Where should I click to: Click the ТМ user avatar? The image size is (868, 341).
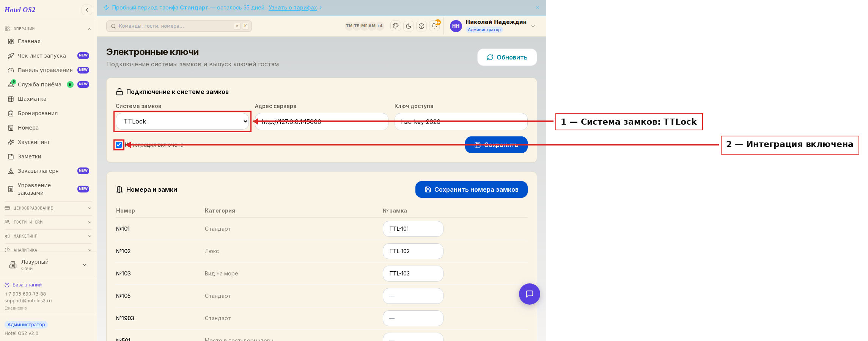[x=349, y=26]
